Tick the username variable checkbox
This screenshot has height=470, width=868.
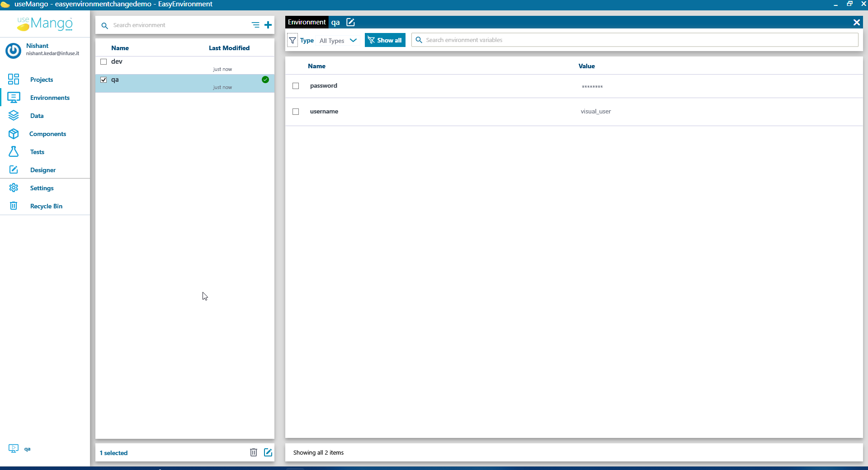click(x=296, y=112)
